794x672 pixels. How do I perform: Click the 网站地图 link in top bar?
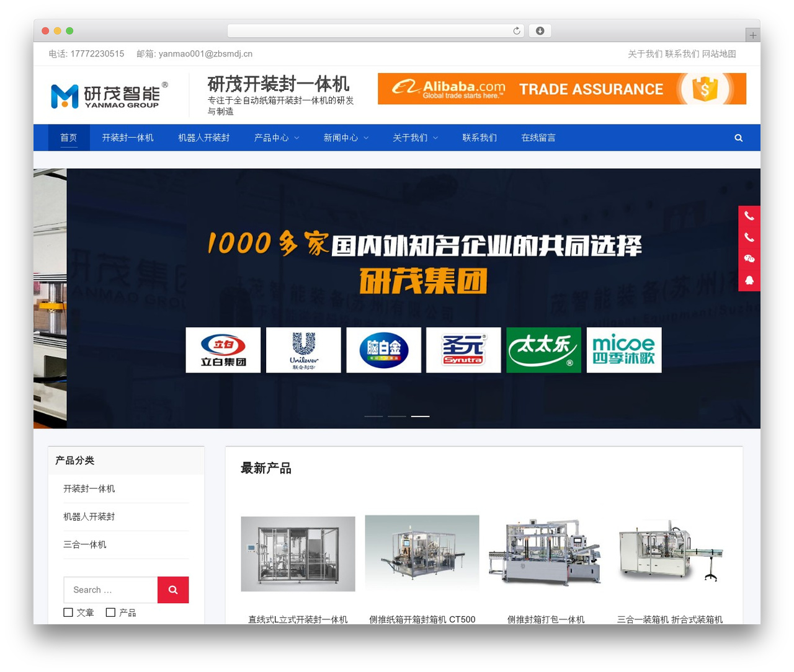(x=719, y=54)
